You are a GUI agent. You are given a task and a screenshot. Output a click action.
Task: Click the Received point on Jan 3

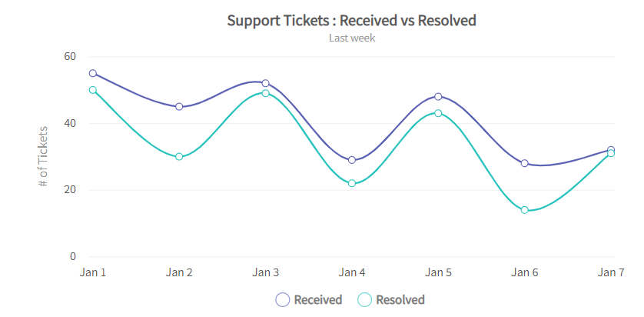[x=266, y=83]
